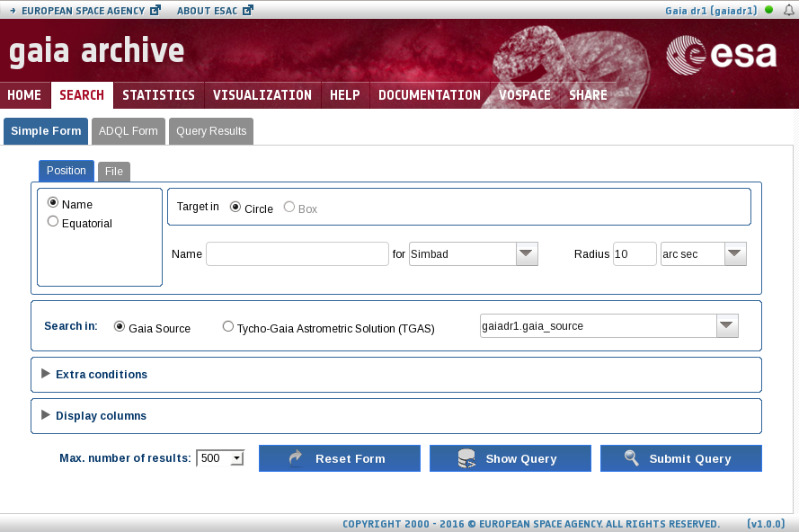This screenshot has height=532, width=799.
Task: Open the SEARCH menu tab
Action: click(x=82, y=95)
